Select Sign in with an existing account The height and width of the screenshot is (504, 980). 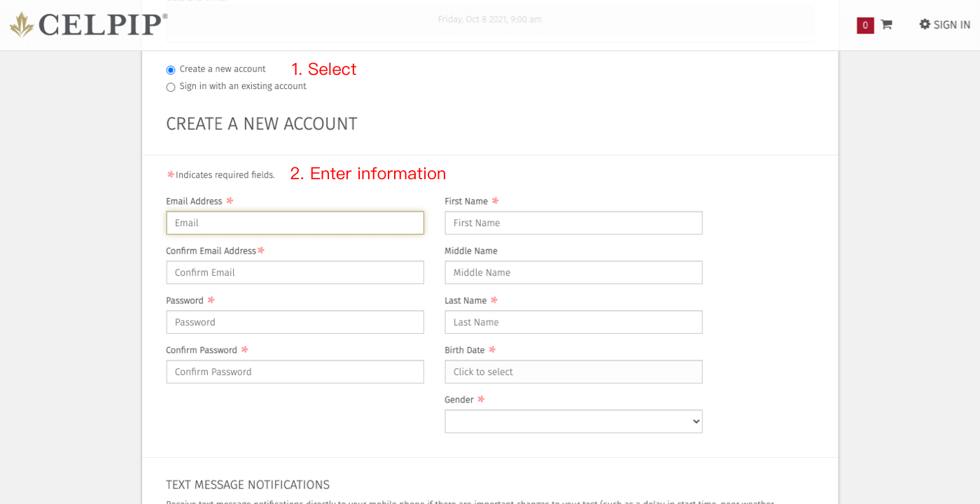(171, 87)
